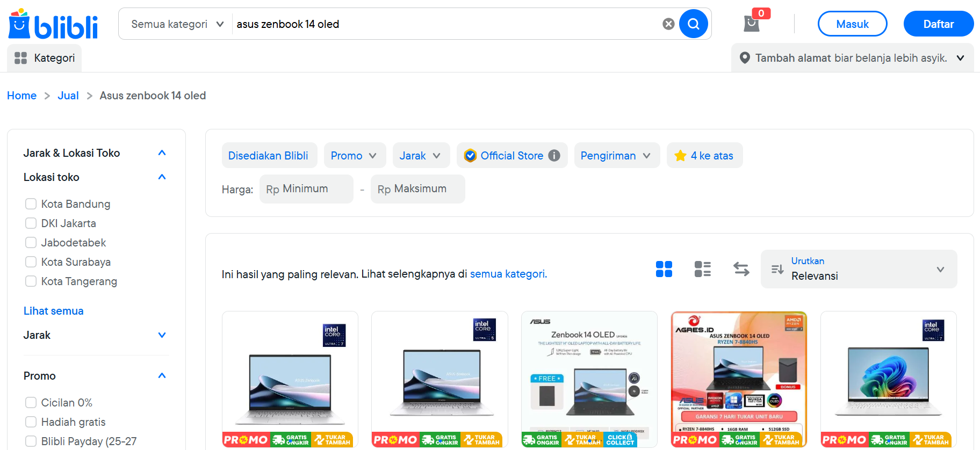The height and width of the screenshot is (450, 980).
Task: Open the Zenbook 14 OLED FREE bonus product
Action: pos(589,379)
